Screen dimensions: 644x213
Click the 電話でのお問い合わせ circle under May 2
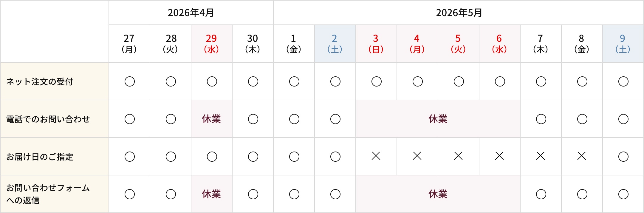(335, 119)
